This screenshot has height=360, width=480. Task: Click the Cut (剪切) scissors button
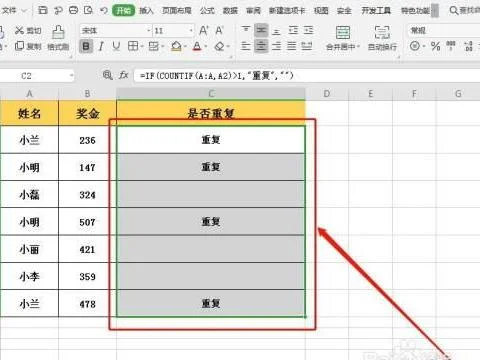[28, 31]
